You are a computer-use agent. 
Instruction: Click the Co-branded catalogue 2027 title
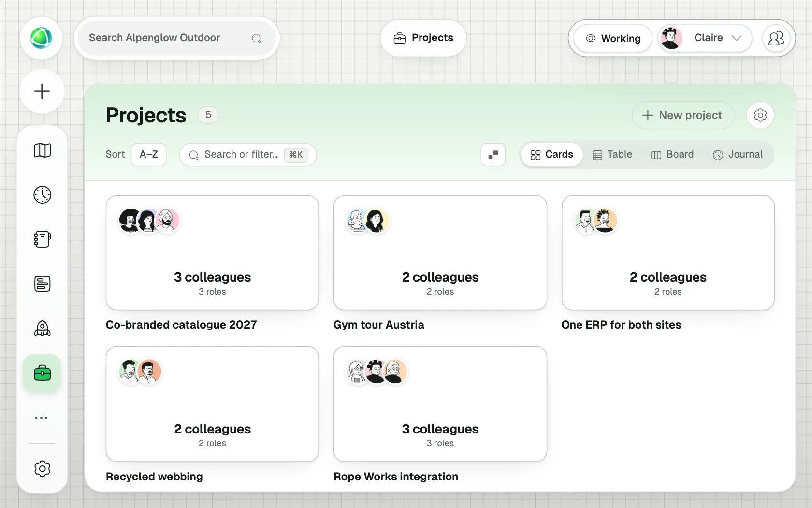tap(181, 325)
